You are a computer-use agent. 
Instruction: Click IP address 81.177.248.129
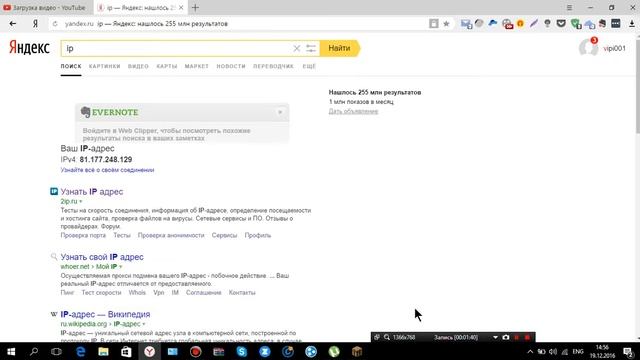[106, 160]
